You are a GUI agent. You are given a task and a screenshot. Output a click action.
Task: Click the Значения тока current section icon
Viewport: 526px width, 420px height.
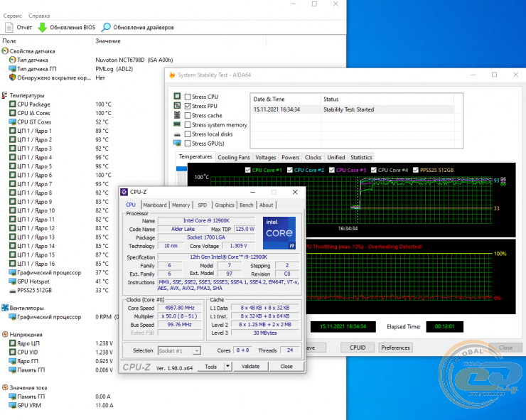click(x=5, y=387)
